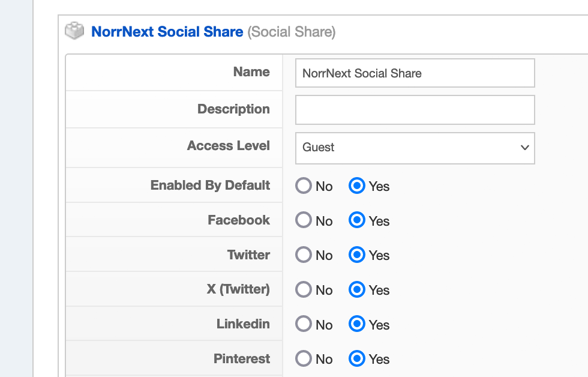Click the NorrNext Social Share module icon
This screenshot has height=377, width=588.
74,31
